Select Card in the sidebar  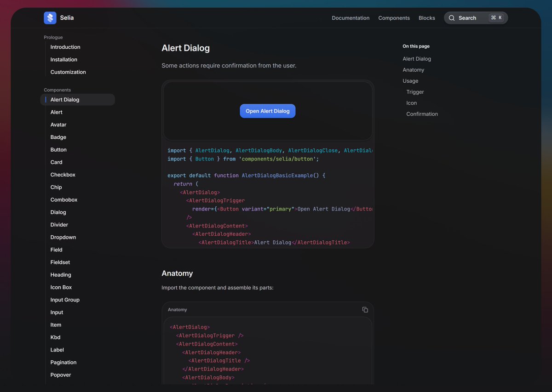(x=56, y=162)
